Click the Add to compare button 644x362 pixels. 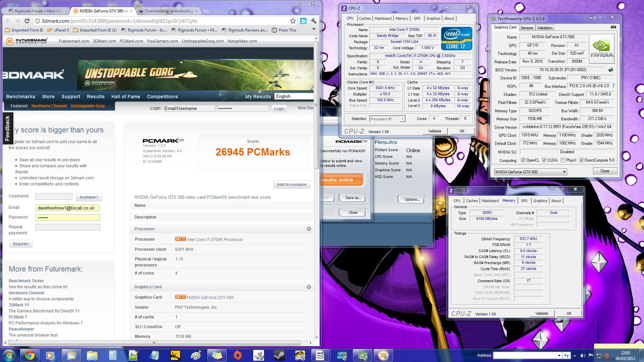(291, 184)
